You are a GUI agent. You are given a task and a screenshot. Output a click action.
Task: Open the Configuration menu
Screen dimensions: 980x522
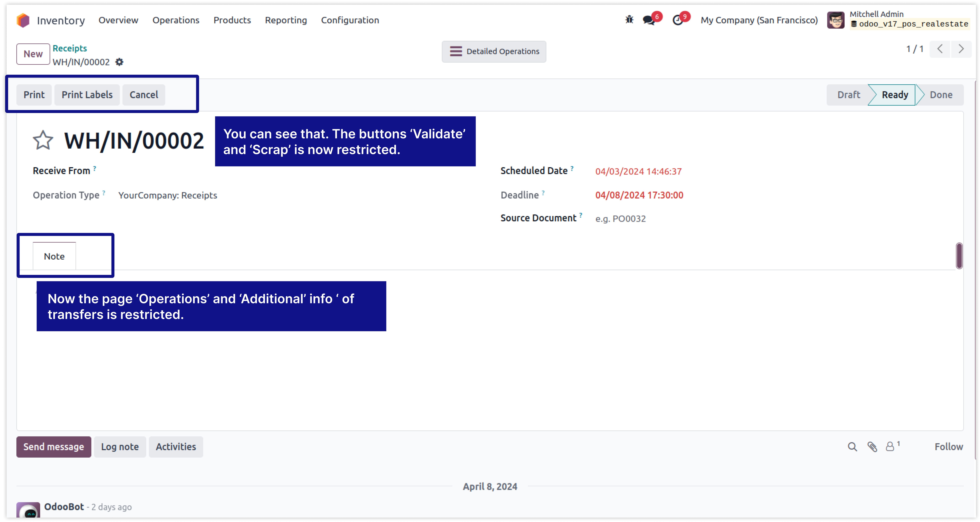tap(350, 20)
